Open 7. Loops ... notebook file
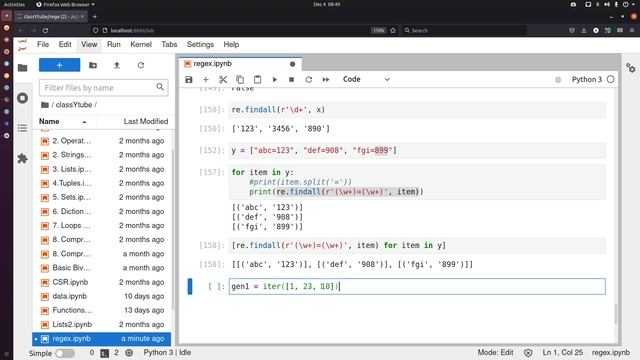The height and width of the screenshot is (360, 640). (x=102, y=225)
